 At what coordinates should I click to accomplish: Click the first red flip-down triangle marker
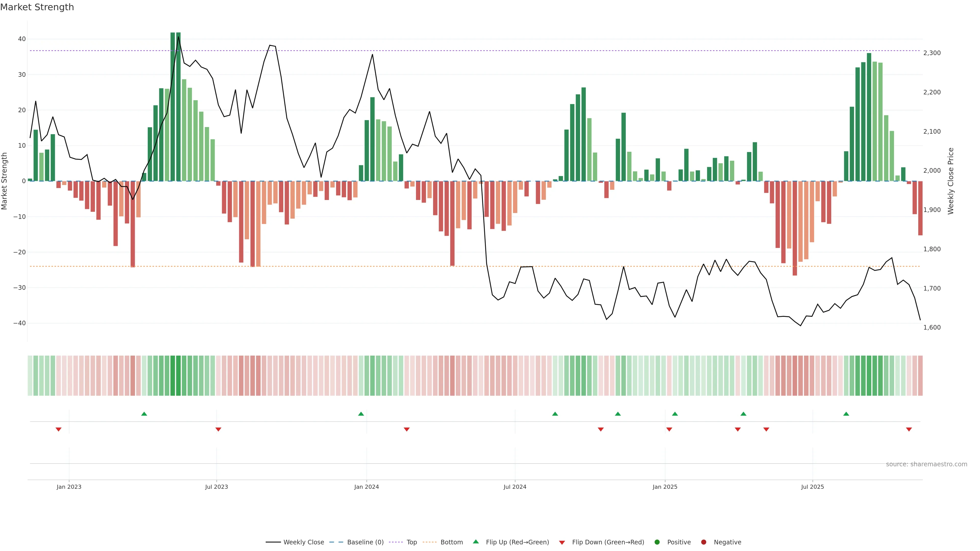59,429
